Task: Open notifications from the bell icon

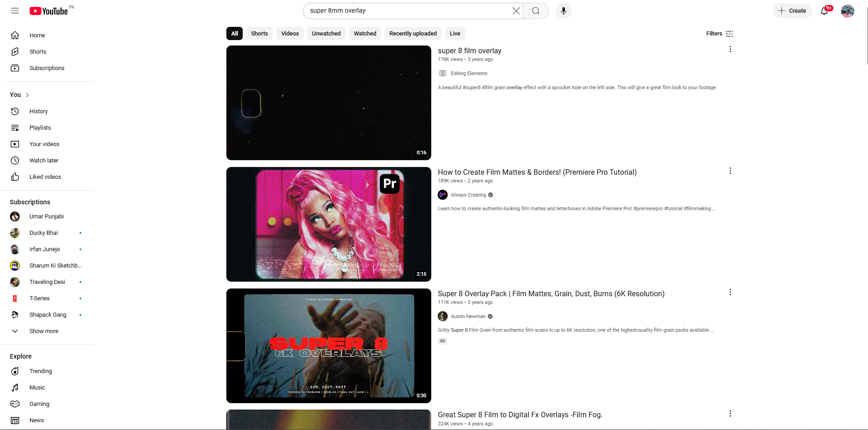Action: tap(824, 10)
